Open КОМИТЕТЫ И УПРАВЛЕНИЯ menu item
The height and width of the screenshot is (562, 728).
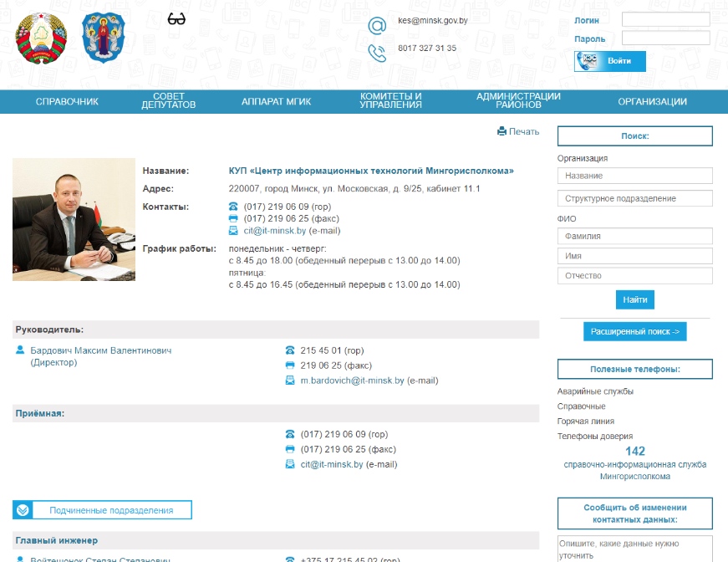391,101
